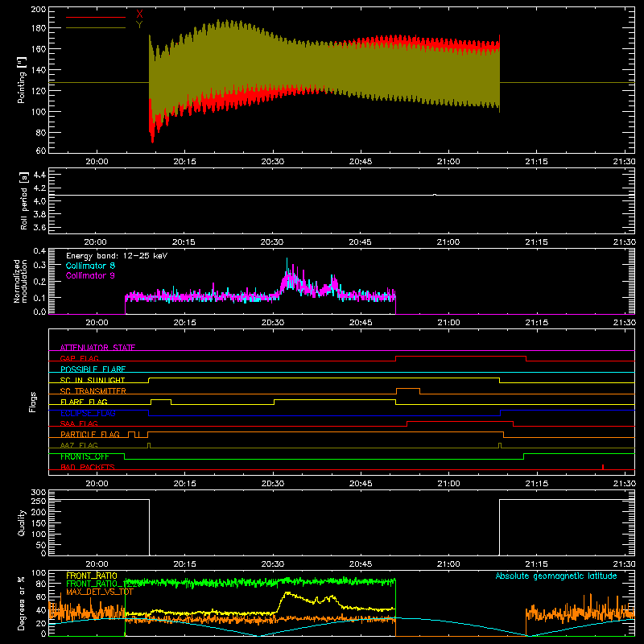Click the '60' value on Pointing axis
This screenshot has height=644, width=644.
pyautogui.click(x=41, y=151)
